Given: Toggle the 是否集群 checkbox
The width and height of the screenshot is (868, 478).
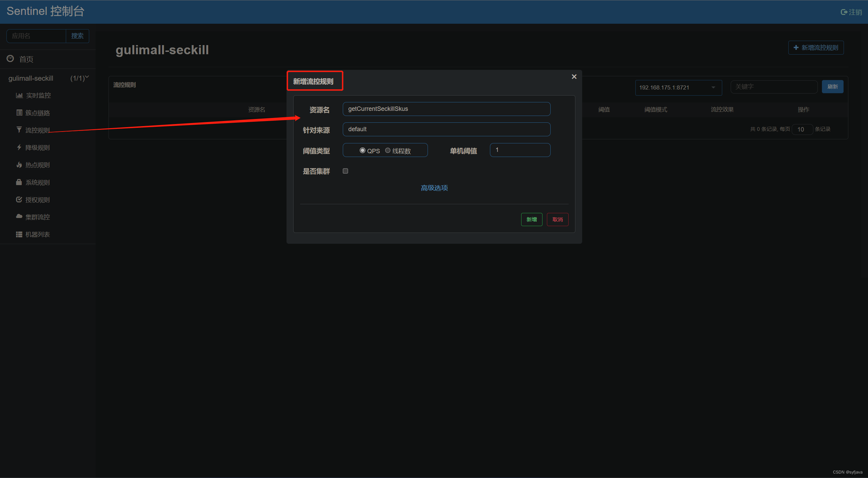Looking at the screenshot, I should (x=345, y=171).
